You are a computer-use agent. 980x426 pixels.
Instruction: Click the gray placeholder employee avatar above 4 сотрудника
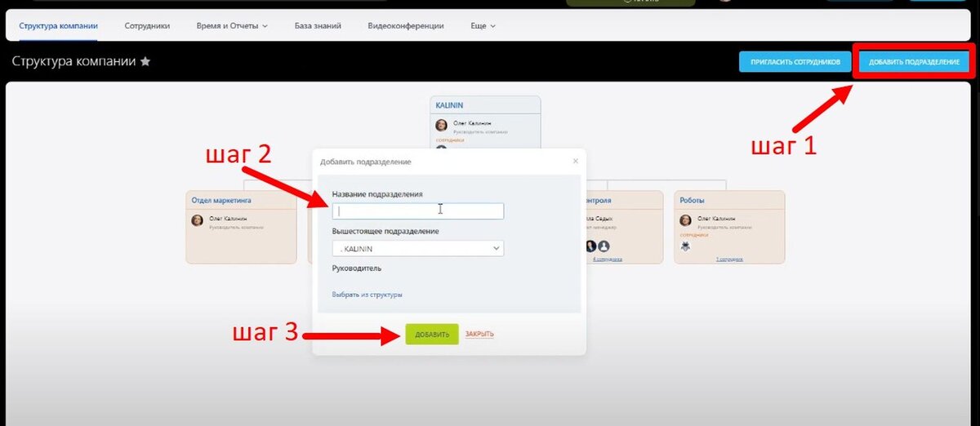(604, 246)
